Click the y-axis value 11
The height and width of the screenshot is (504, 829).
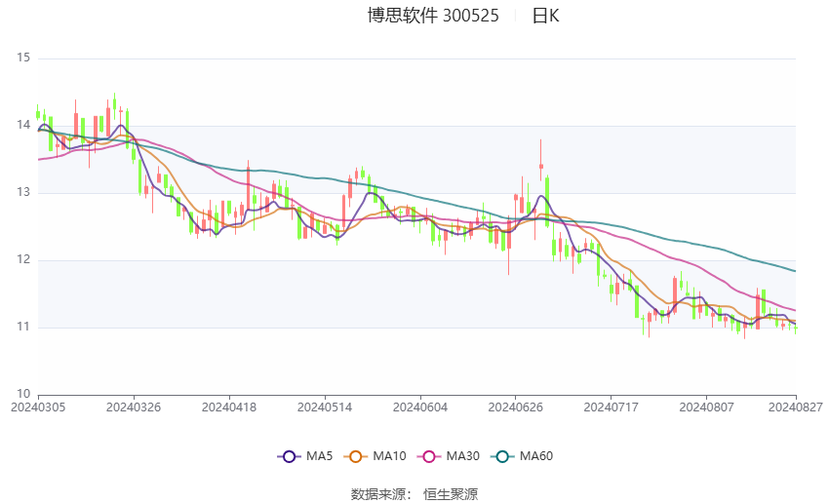23,327
